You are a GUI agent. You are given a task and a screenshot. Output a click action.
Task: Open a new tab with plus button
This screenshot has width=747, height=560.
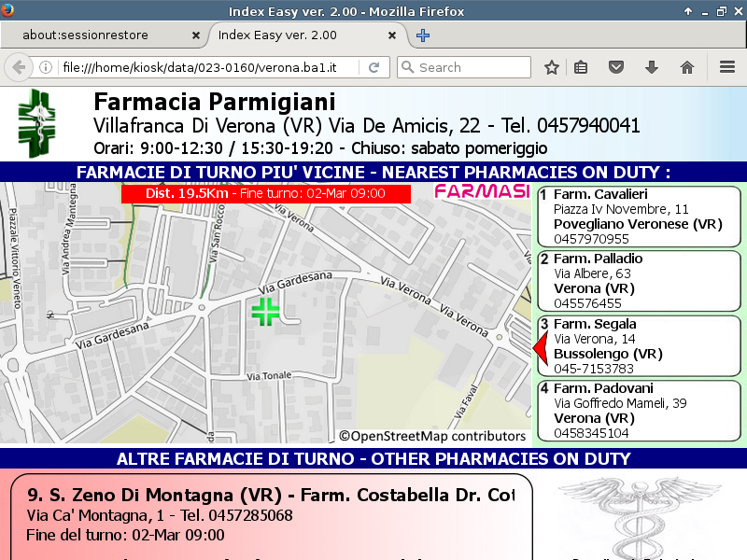(423, 35)
